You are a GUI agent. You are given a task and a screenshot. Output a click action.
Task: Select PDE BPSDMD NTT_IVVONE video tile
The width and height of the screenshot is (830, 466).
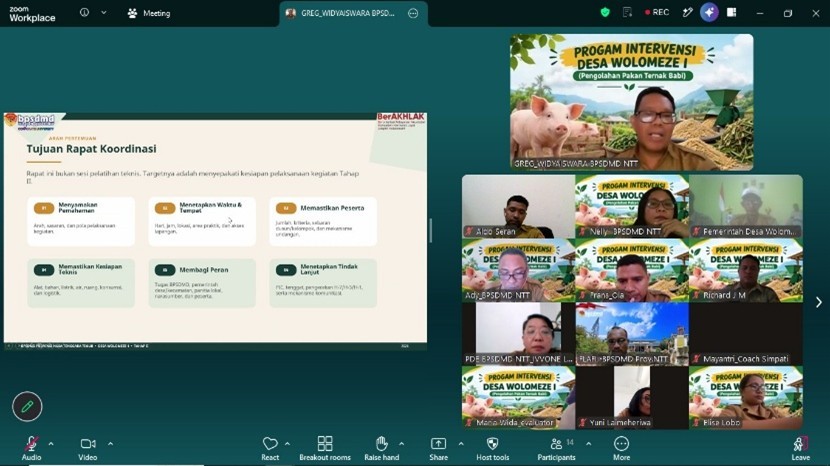(518, 334)
